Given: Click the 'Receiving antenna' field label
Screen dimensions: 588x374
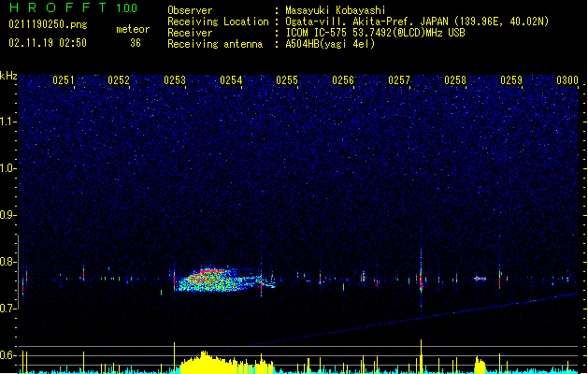Looking at the screenshot, I should click(215, 44).
